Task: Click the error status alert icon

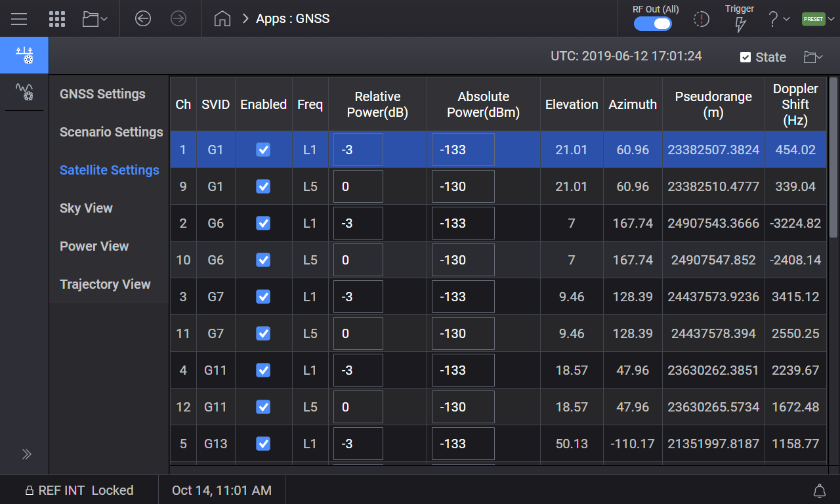Action: click(702, 20)
